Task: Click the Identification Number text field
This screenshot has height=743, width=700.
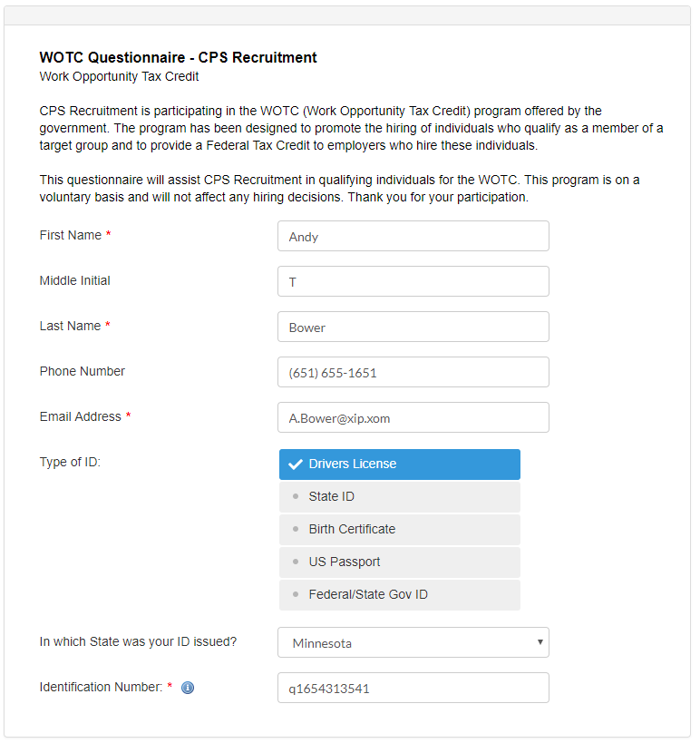Action: click(413, 689)
